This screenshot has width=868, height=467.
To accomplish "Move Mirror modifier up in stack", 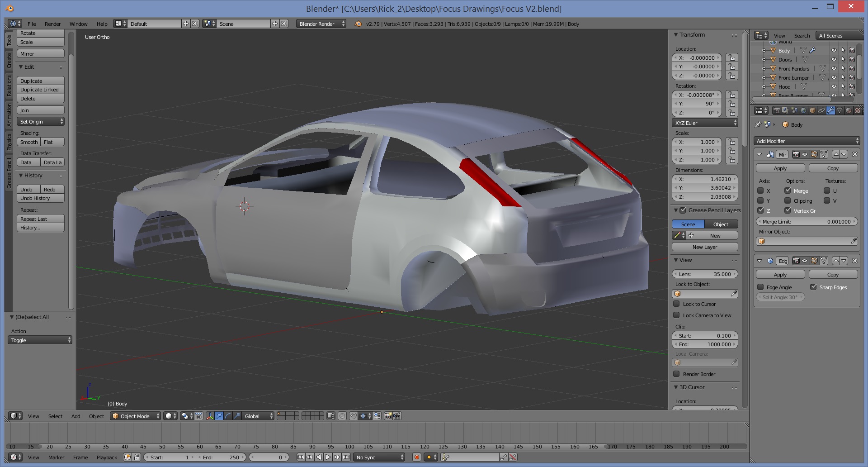I will pos(836,154).
